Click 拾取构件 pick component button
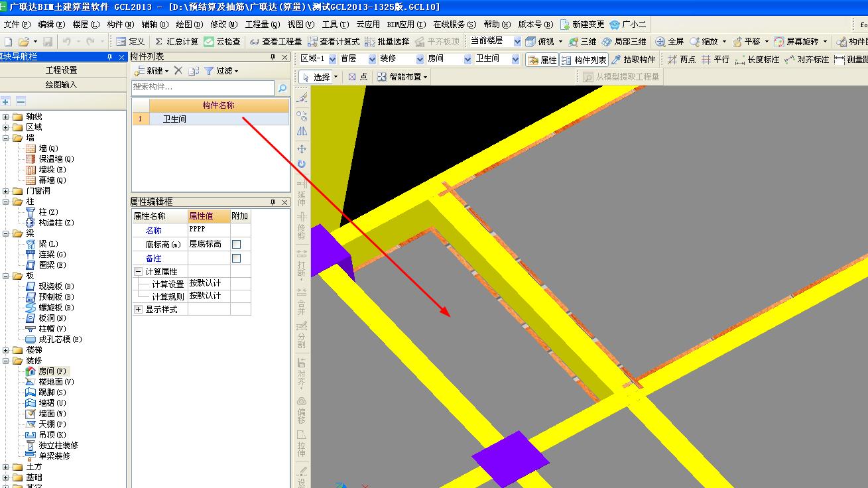The image size is (868, 488). (x=633, y=60)
